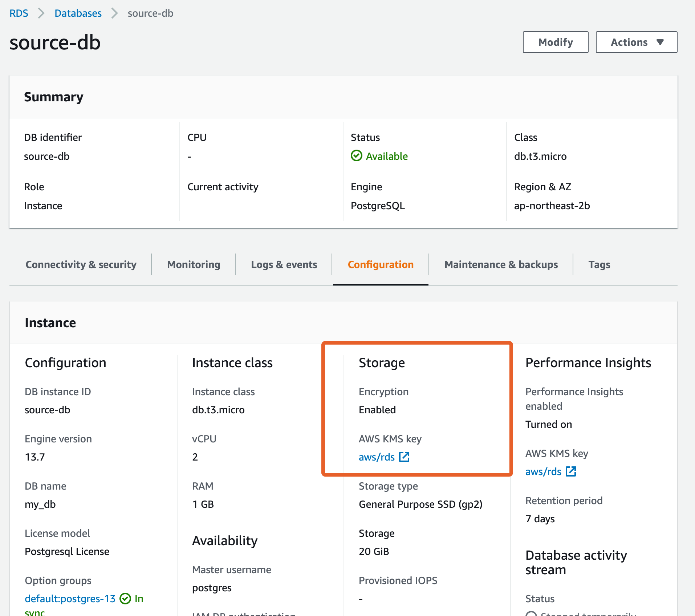Click the breadcrumb chevron before source-db
Image resolution: width=695 pixels, height=616 pixels.
[114, 13]
